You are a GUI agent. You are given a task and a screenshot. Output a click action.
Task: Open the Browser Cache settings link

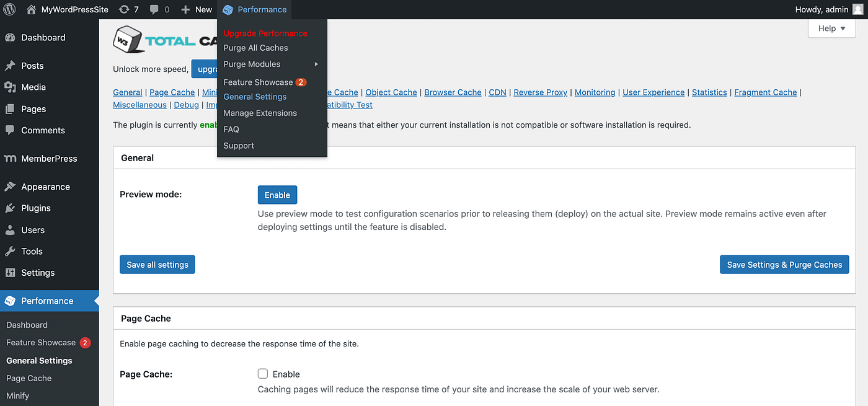pos(453,92)
